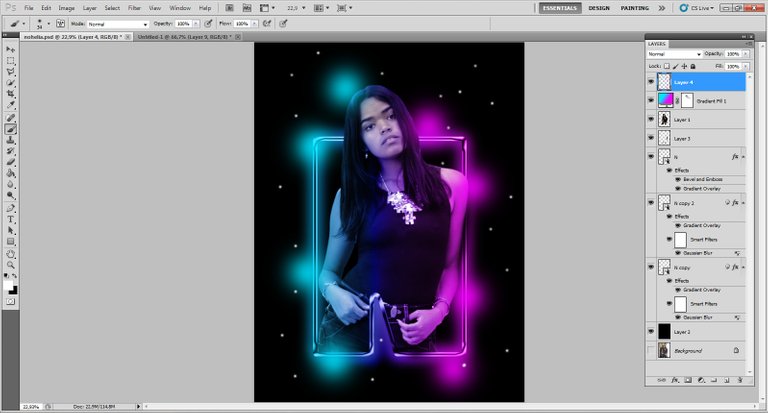Click Add layer style fx icon
Viewport: 768px width, 413px height.
[x=674, y=380]
